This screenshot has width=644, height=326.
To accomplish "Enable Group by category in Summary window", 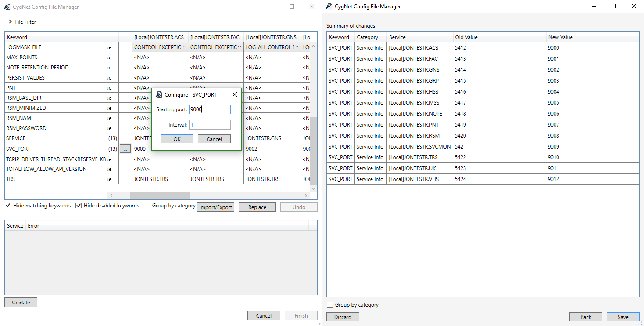I will pyautogui.click(x=330, y=305).
